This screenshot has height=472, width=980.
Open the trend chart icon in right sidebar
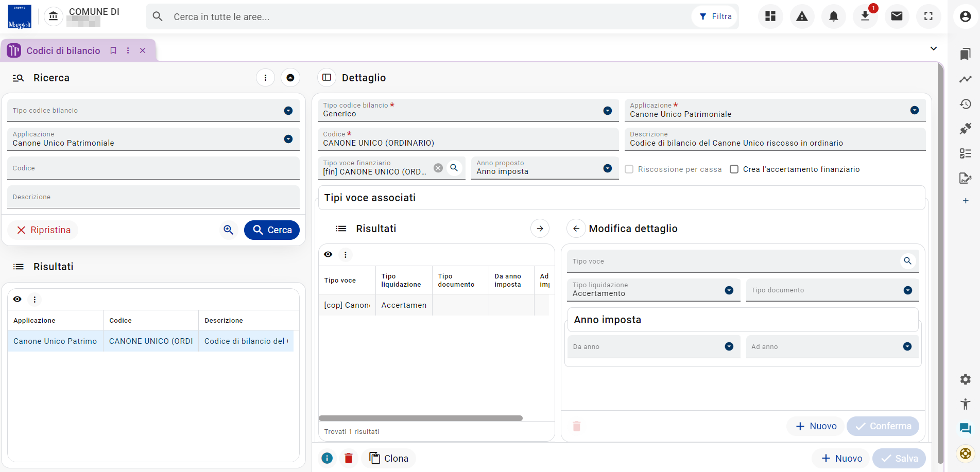coord(966,79)
